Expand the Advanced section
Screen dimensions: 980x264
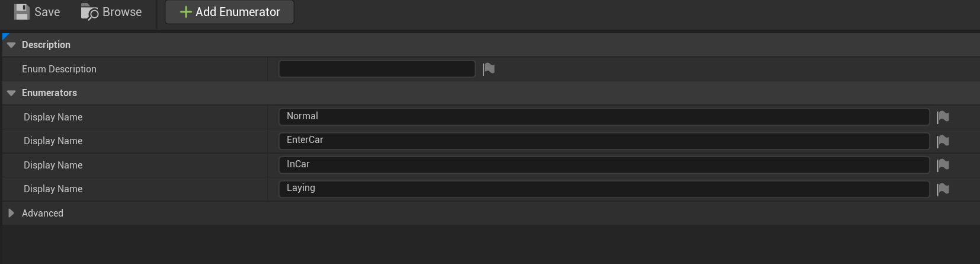point(11,213)
